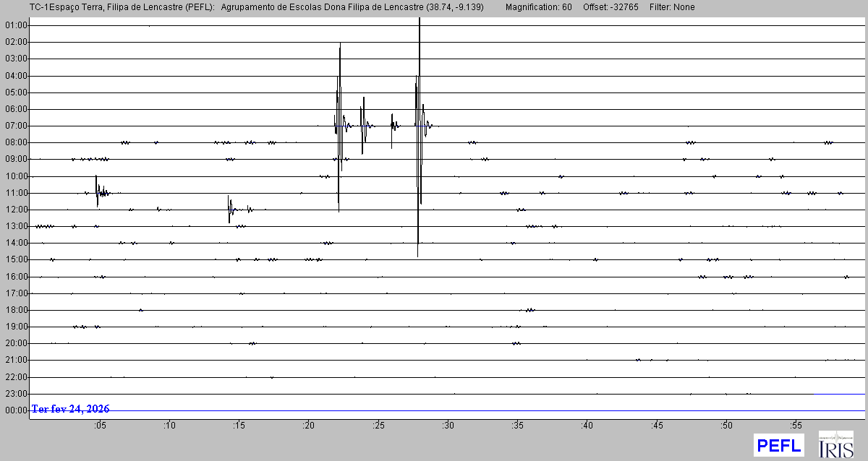Screen dimensions: 868x461
Task: Pick the 12:00 hour label
Action: (x=16, y=210)
